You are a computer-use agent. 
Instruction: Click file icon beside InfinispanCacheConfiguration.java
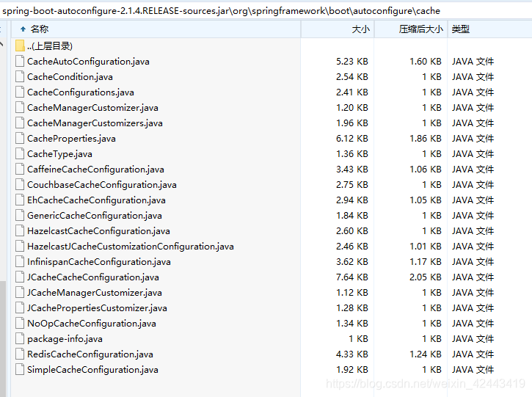(x=20, y=262)
